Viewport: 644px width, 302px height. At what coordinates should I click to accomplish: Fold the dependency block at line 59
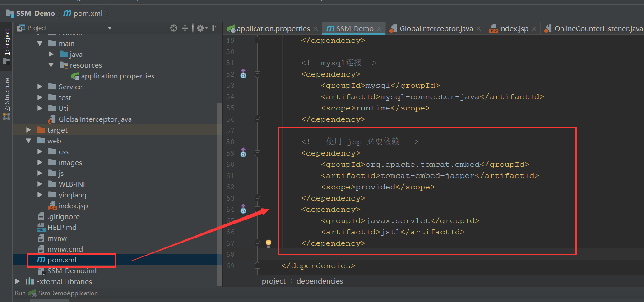coord(257,153)
